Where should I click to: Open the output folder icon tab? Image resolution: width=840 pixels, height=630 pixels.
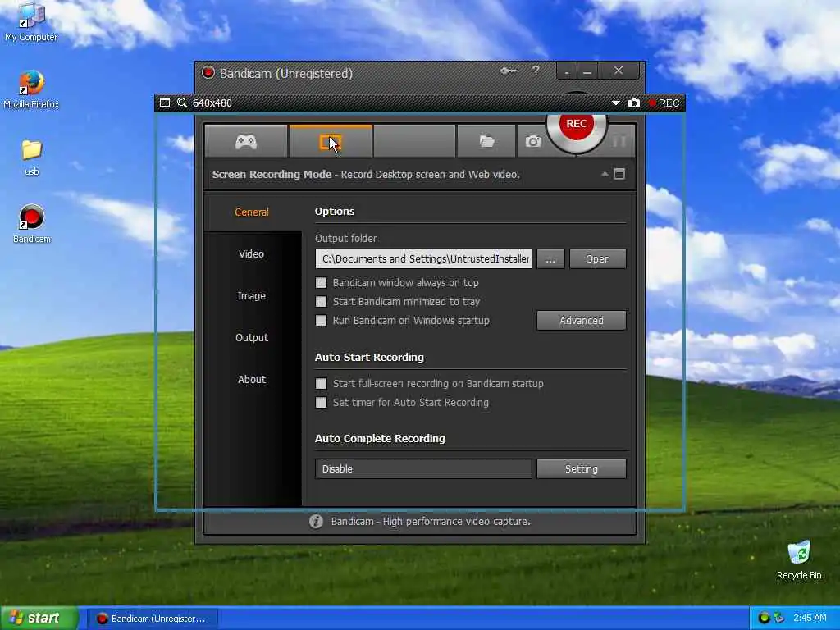tap(486, 141)
